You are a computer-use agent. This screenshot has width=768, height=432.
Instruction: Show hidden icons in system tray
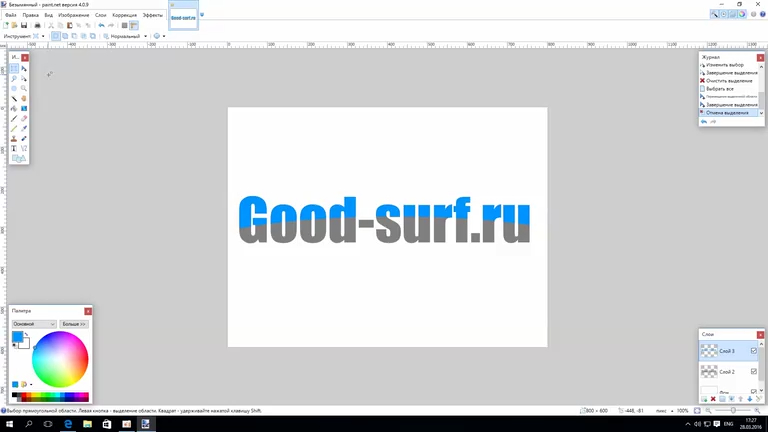(688, 424)
